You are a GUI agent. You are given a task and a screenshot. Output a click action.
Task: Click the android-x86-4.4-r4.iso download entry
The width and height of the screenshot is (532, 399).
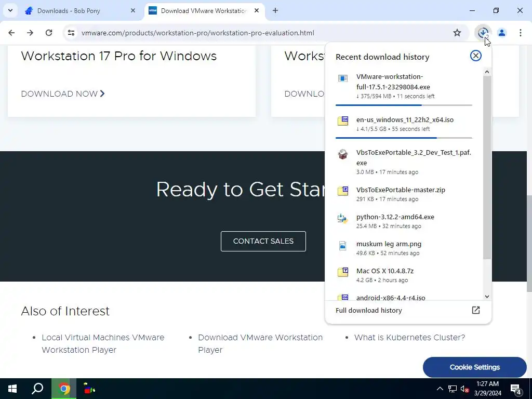pyautogui.click(x=404, y=297)
